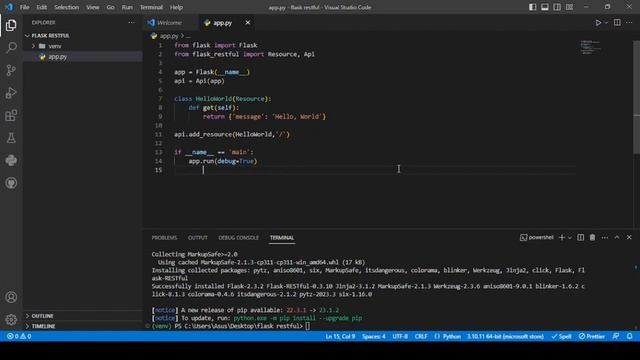Run the Python file with play icon

pyautogui.click(x=598, y=23)
